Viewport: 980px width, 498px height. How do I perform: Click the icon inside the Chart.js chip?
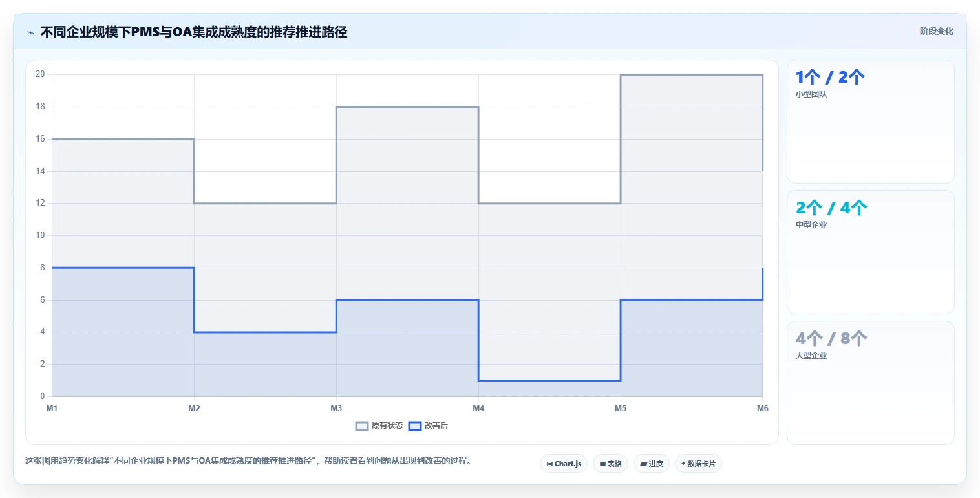[549, 464]
